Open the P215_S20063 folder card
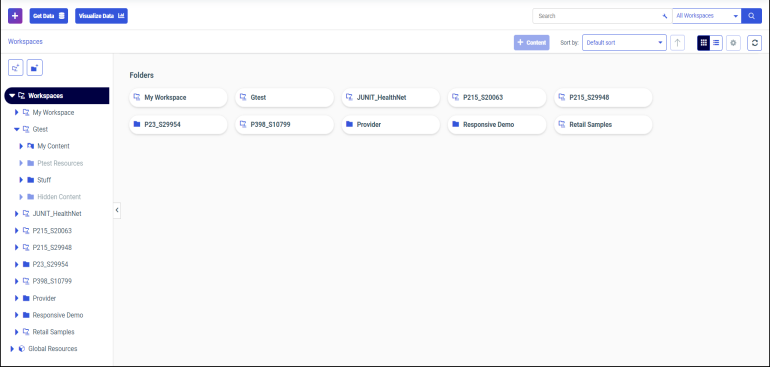 497,97
